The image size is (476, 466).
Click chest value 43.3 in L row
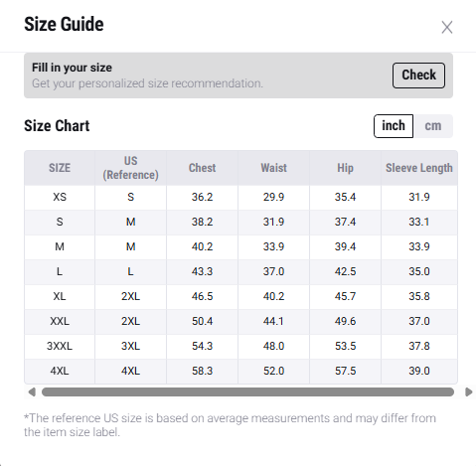[202, 271]
